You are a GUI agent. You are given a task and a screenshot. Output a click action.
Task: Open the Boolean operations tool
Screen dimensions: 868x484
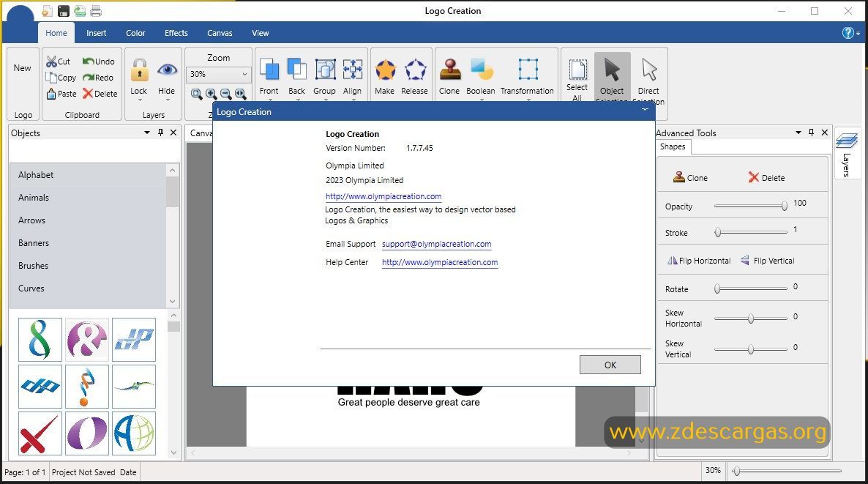pos(481,78)
